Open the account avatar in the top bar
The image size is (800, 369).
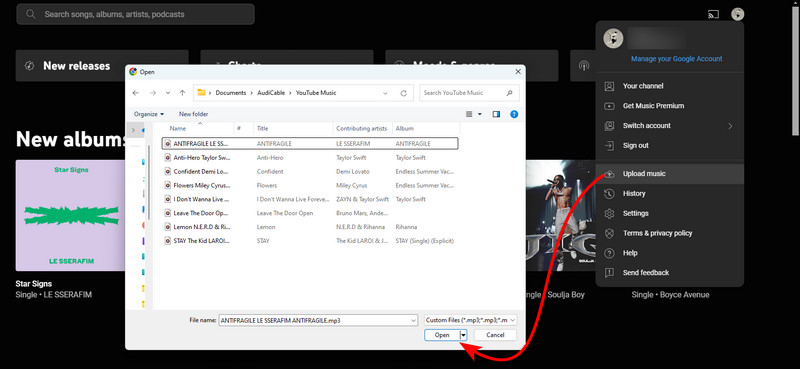[737, 14]
